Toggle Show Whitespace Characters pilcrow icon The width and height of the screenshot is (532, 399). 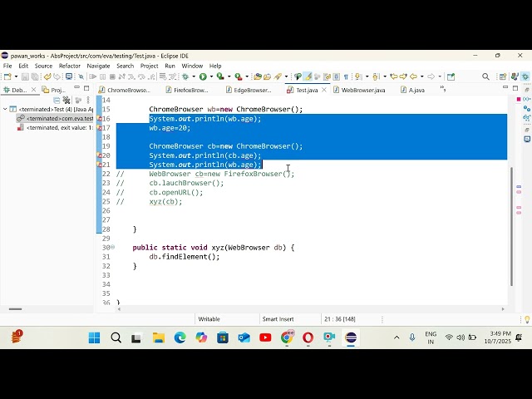[x=346, y=76]
